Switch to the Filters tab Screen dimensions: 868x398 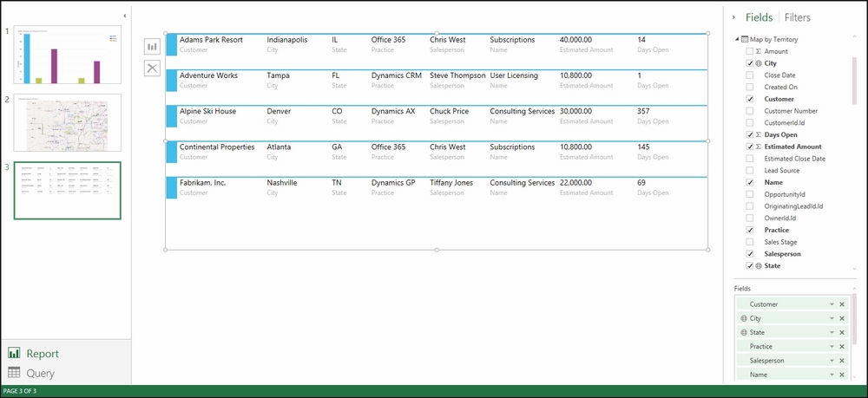tap(797, 17)
